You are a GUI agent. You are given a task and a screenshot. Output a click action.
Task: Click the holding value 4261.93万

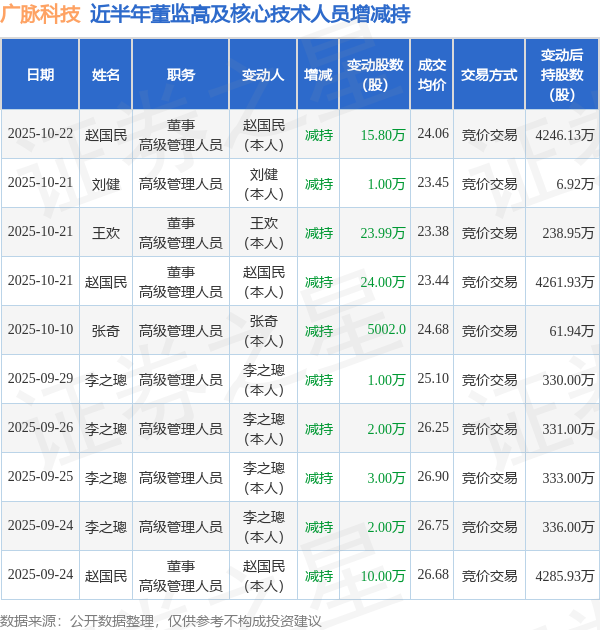click(x=565, y=282)
